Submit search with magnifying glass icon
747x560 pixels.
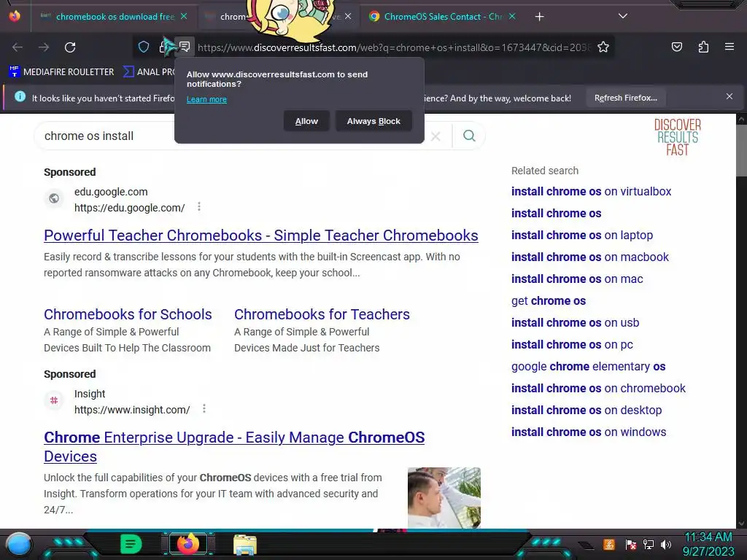click(469, 136)
